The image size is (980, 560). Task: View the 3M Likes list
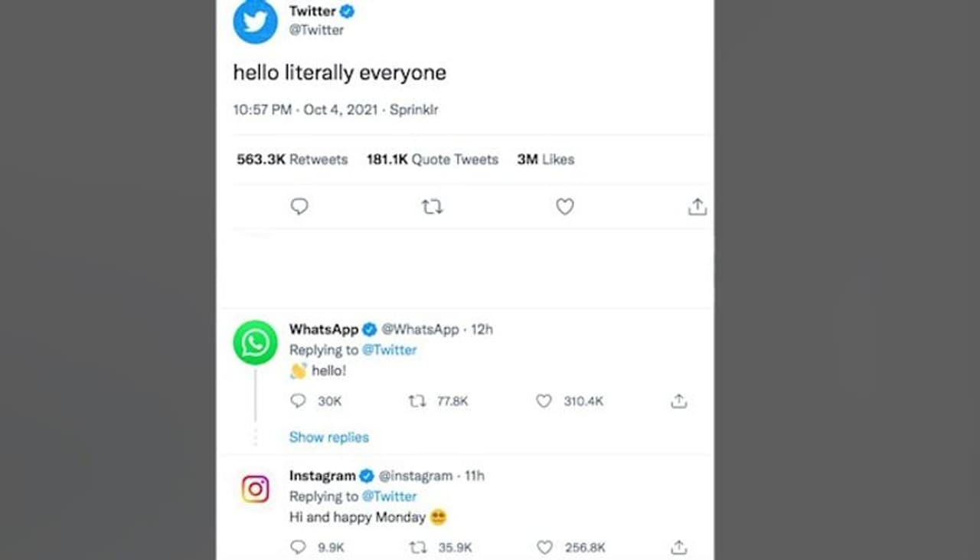pyautogui.click(x=545, y=159)
